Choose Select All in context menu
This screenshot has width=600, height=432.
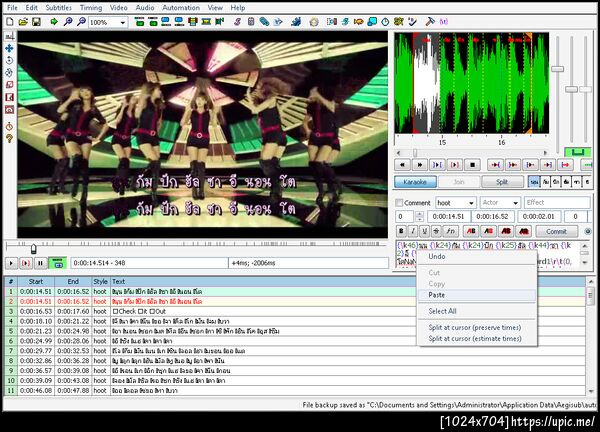(477, 311)
